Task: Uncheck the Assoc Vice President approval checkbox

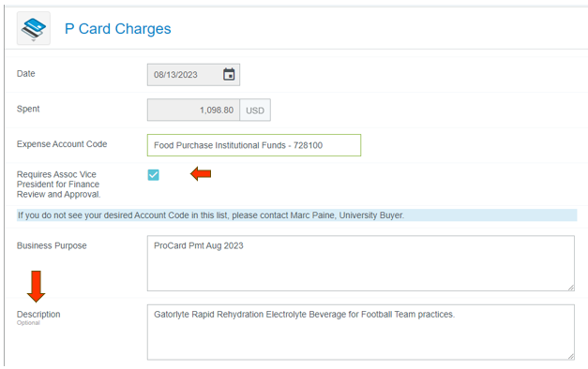Action: pos(154,174)
